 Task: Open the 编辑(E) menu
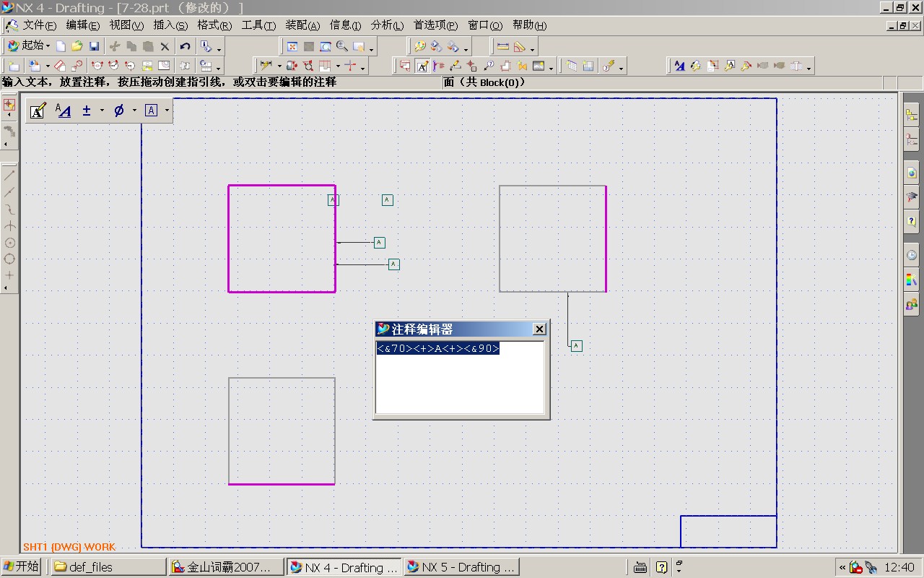point(83,25)
